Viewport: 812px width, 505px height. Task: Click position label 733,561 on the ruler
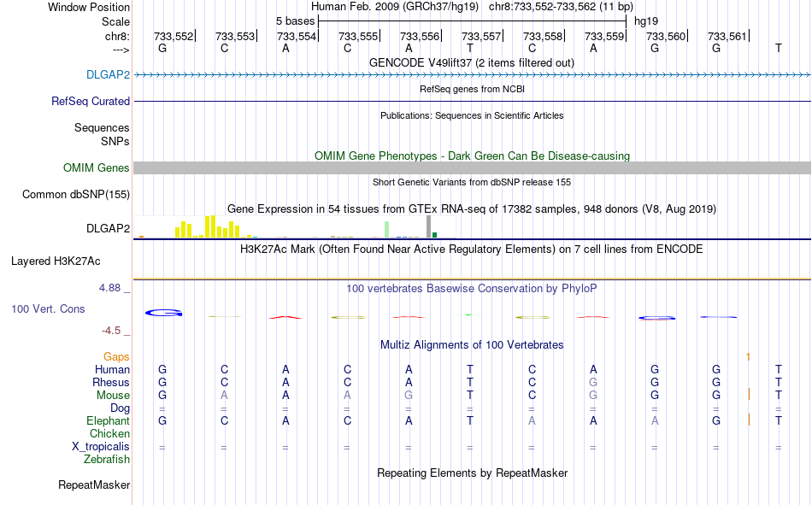tap(727, 36)
